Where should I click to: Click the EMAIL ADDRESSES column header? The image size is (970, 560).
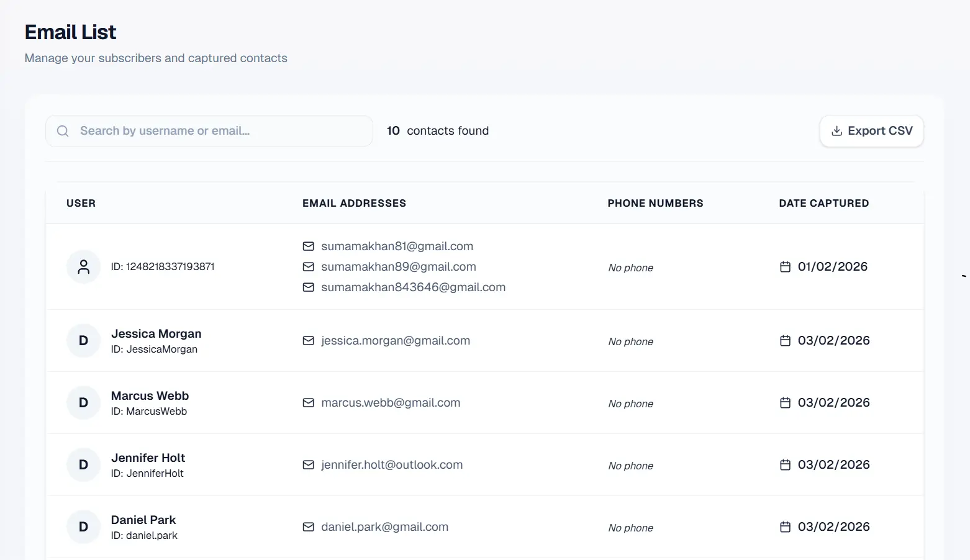pos(354,203)
